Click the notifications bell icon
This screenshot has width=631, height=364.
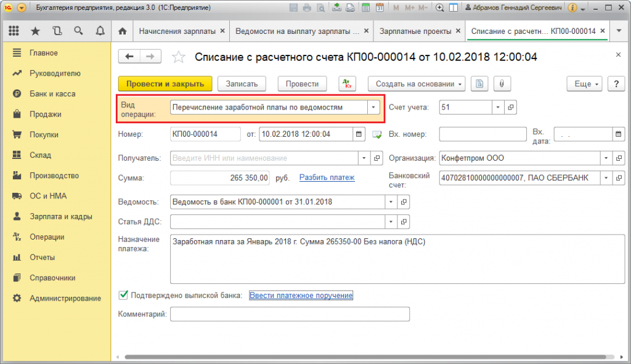pos(100,31)
